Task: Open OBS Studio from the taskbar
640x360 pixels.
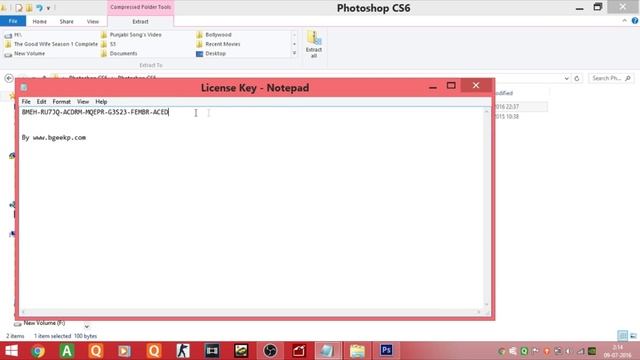Action: (x=270, y=351)
